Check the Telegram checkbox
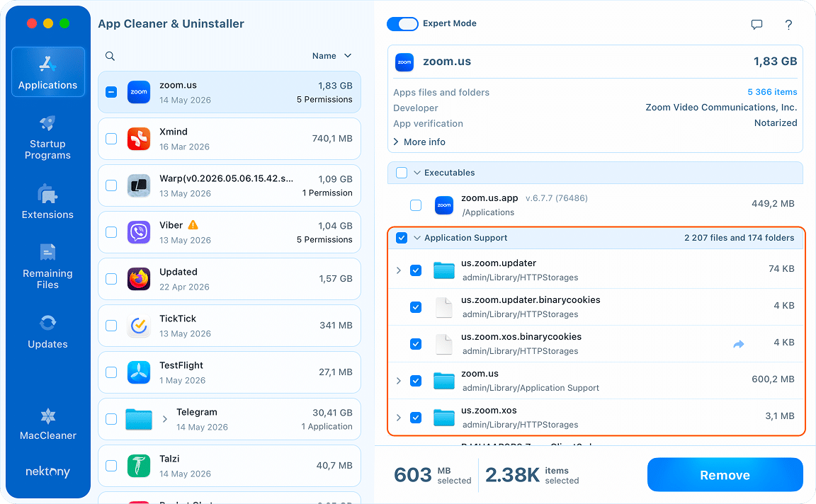The height and width of the screenshot is (504, 816). tap(111, 419)
